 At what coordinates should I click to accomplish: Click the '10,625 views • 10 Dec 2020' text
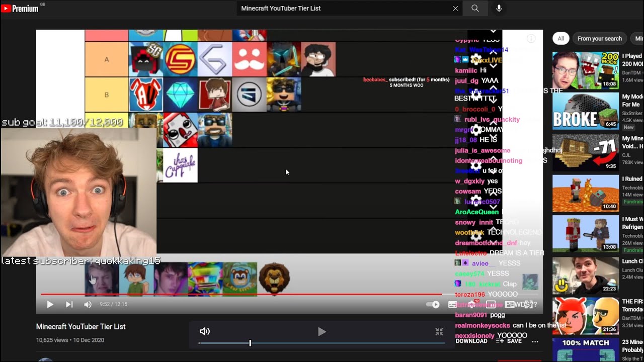[70, 340]
